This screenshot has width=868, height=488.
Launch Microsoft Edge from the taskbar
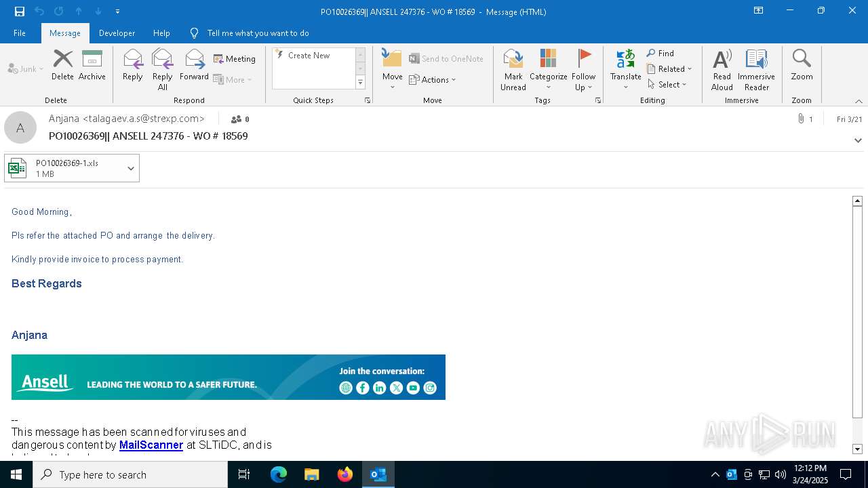pos(279,474)
